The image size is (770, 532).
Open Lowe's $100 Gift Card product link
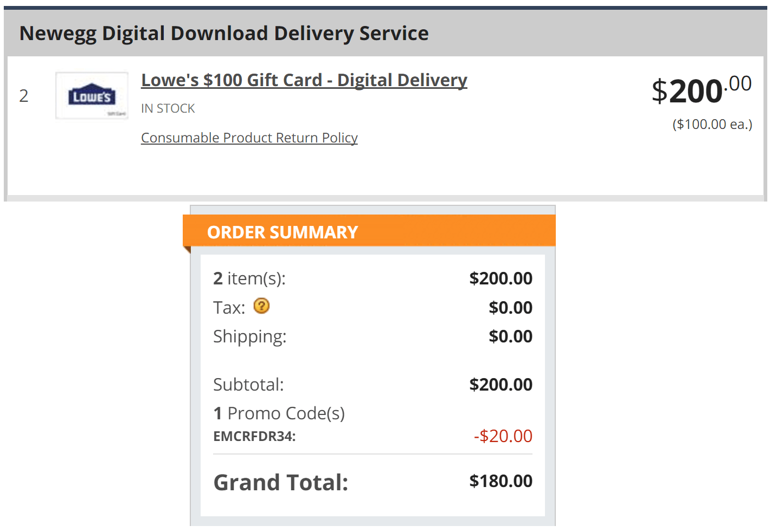304,80
